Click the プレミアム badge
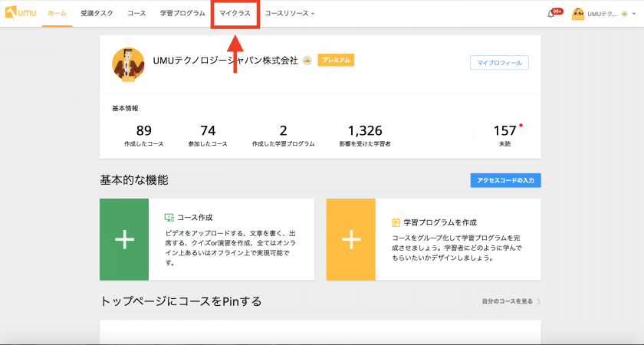644x345 pixels. tap(336, 60)
